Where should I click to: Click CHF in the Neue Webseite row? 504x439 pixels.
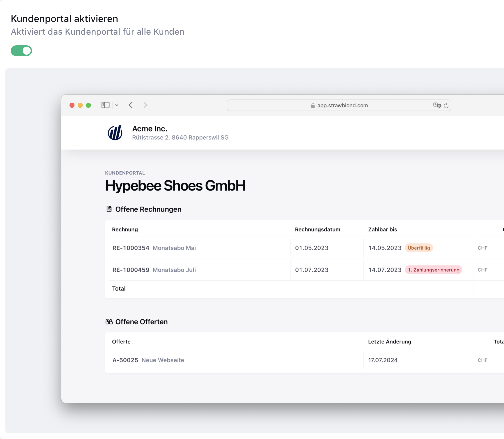click(482, 360)
